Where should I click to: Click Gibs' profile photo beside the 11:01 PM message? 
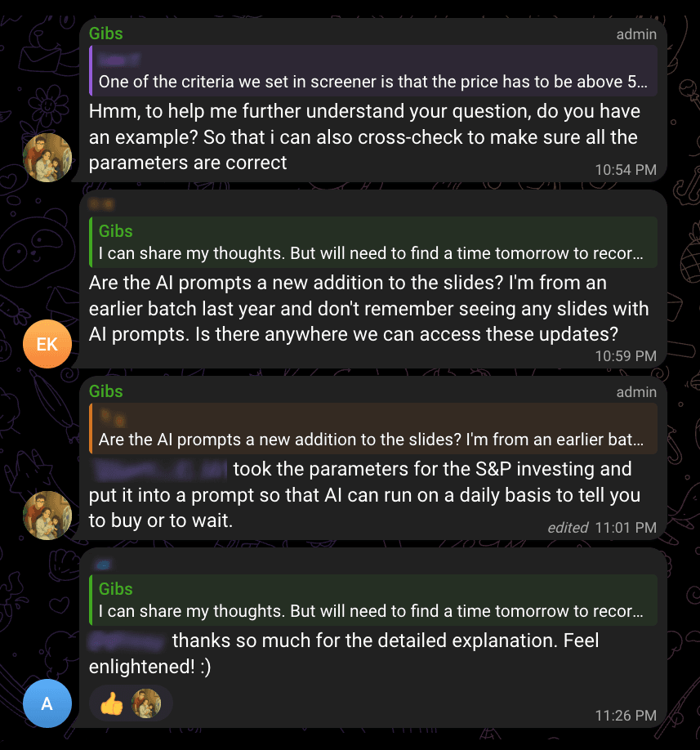coord(47,516)
